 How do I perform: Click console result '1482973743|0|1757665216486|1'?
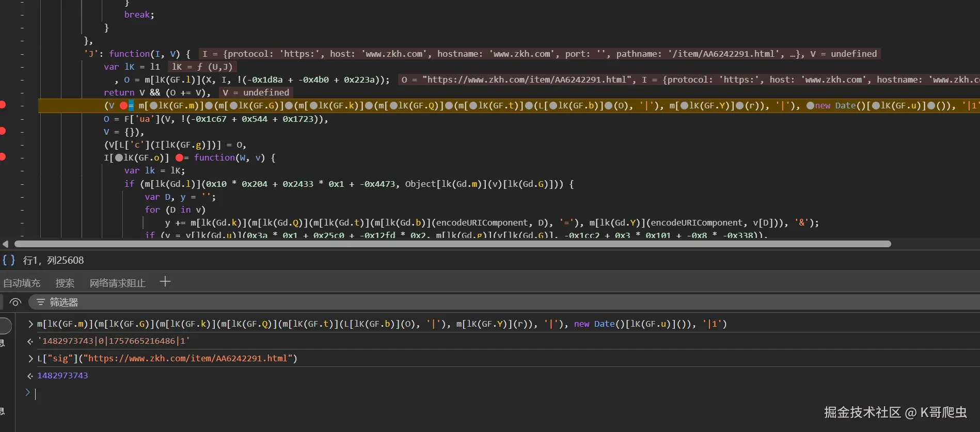pyautogui.click(x=114, y=341)
